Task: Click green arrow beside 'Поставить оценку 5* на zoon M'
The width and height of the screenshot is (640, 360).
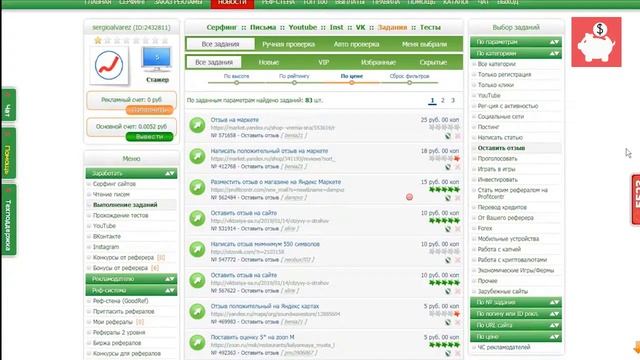Action: 197,342
